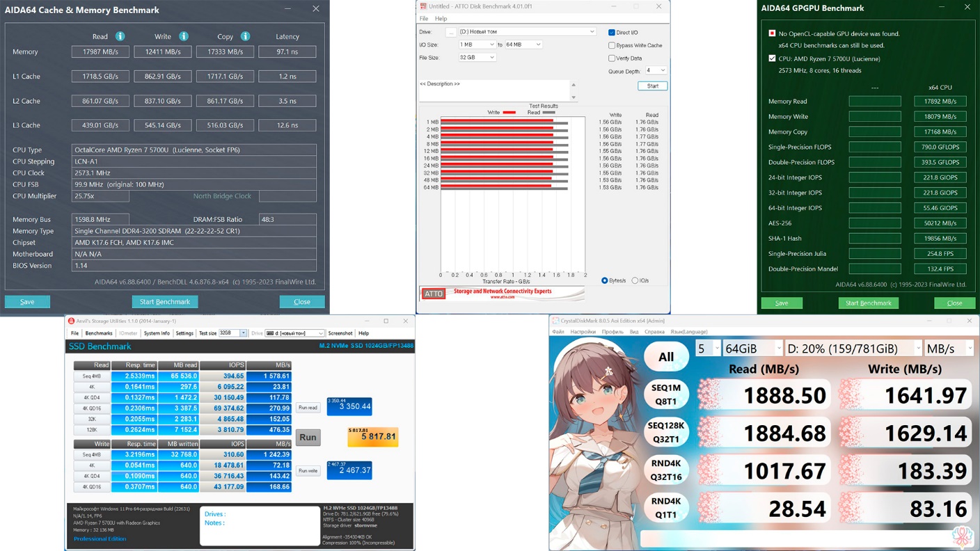Click the Anvil's Storage Utilities title bar icon

[x=71, y=321]
